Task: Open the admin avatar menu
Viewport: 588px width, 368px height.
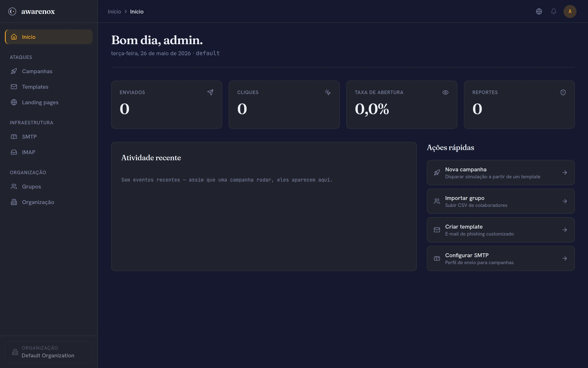Action: click(x=570, y=11)
